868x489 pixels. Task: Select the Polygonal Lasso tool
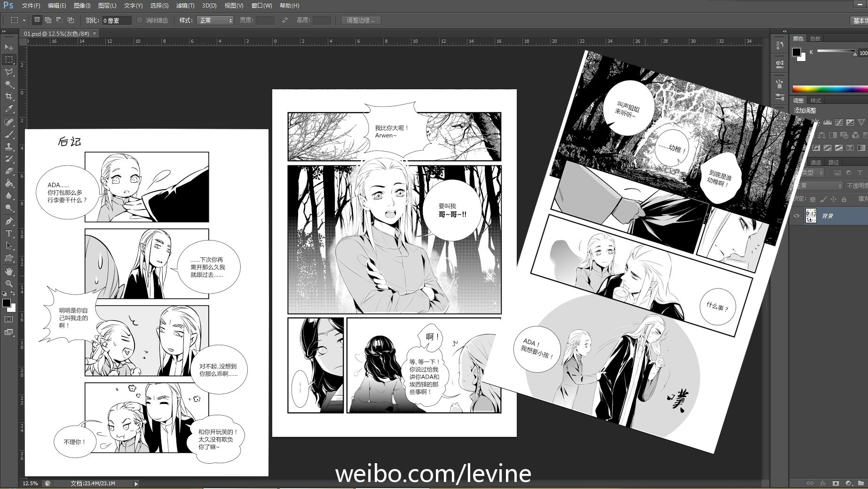[9, 72]
